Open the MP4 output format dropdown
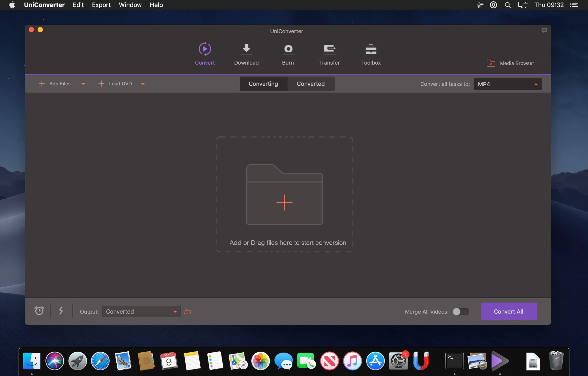This screenshot has width=588, height=376. click(x=507, y=84)
